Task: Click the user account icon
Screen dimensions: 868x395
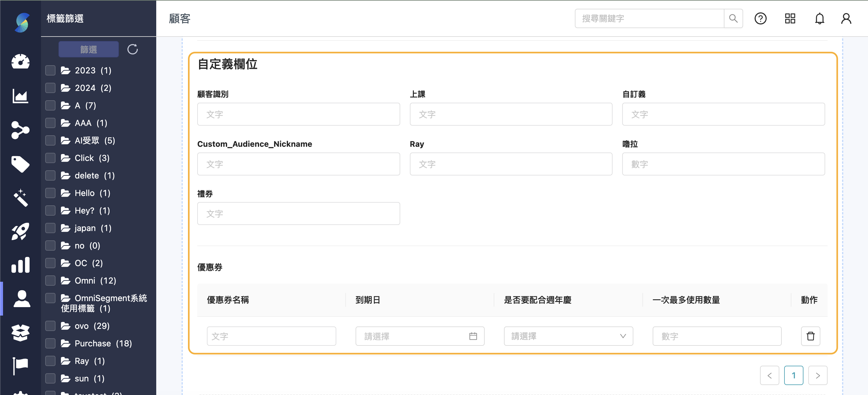Action: coord(846,18)
